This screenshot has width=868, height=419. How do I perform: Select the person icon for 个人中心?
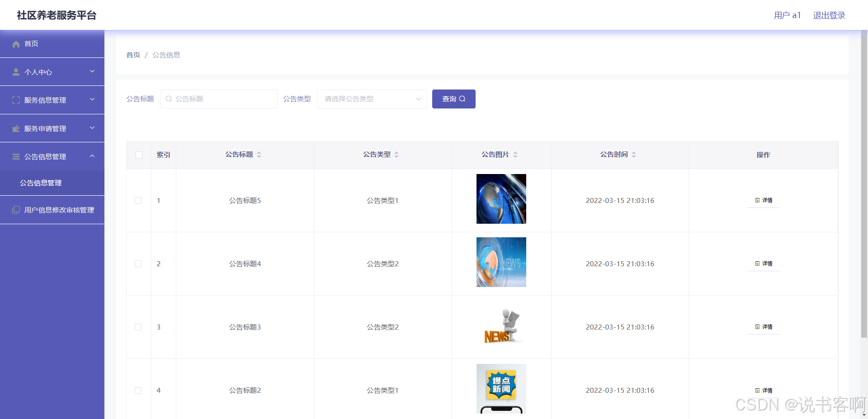16,71
